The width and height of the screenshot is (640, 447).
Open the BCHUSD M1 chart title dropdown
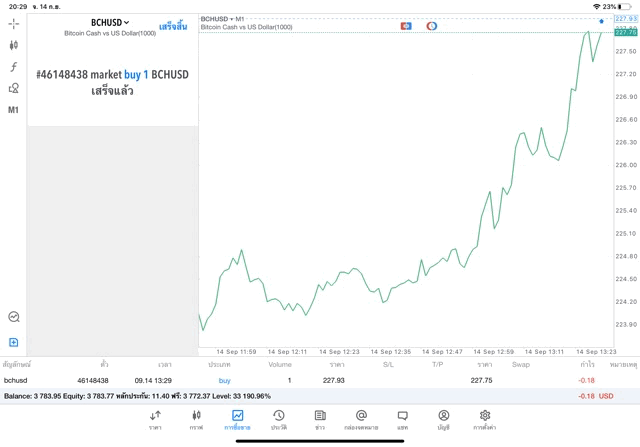pos(222,19)
